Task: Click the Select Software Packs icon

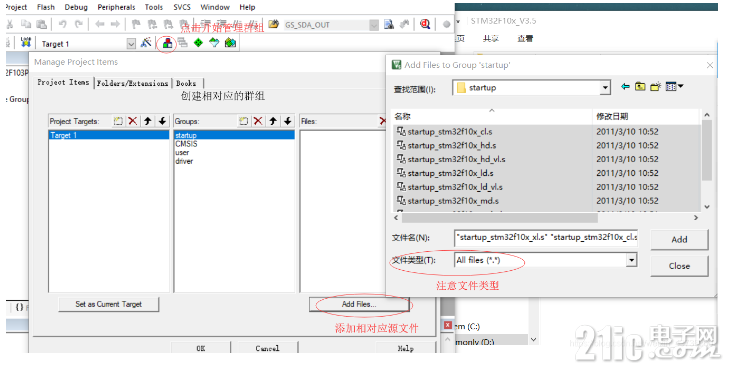Action: (x=214, y=43)
